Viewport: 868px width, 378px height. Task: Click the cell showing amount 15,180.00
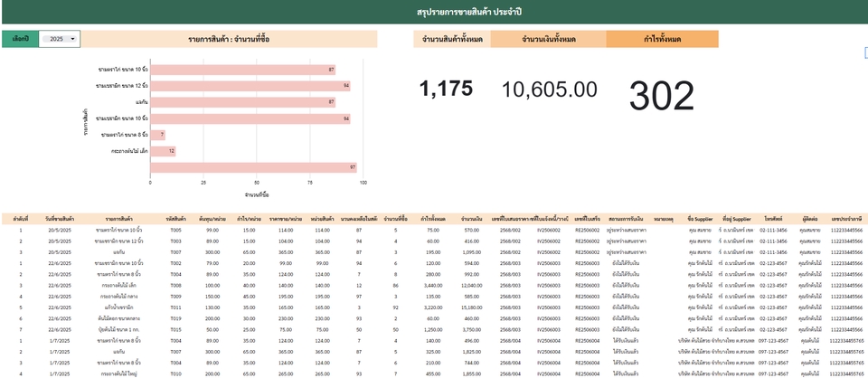470,307
